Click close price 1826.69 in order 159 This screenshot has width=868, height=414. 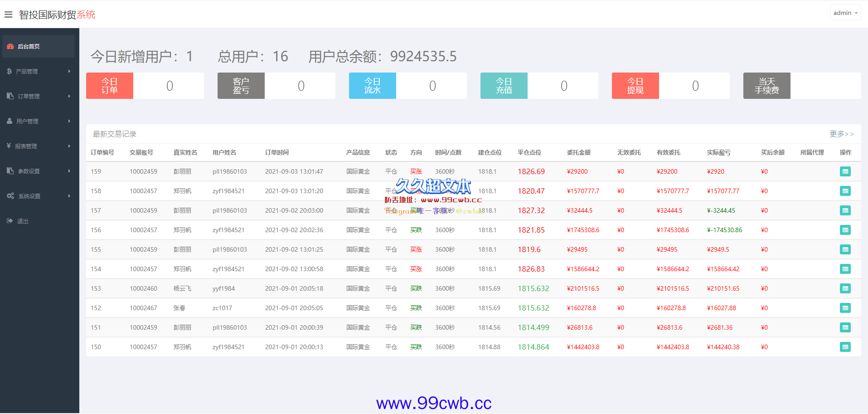click(531, 171)
